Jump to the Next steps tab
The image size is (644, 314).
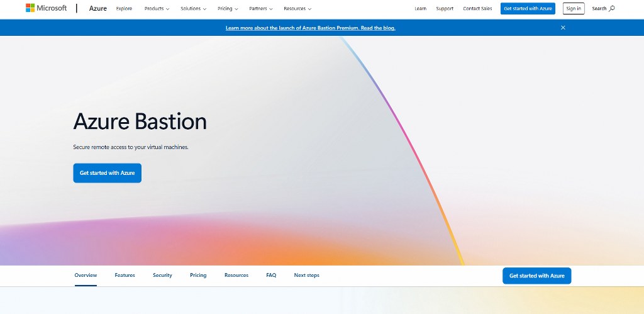[x=306, y=276]
